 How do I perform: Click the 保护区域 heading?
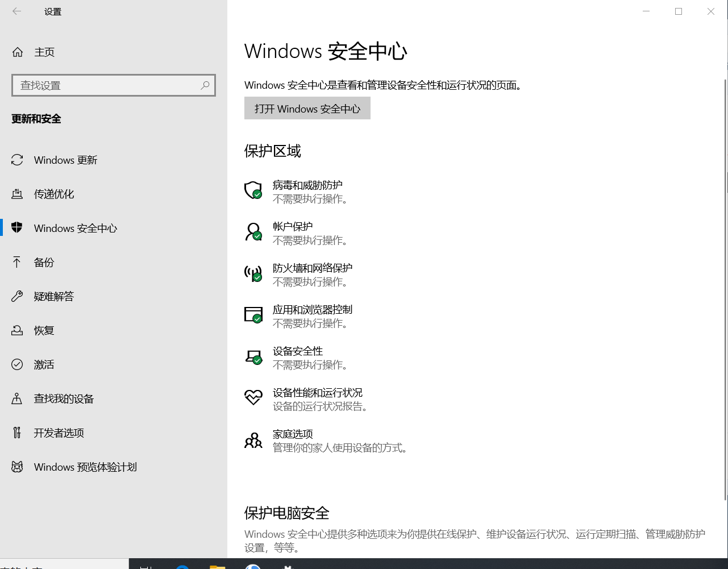click(x=273, y=151)
